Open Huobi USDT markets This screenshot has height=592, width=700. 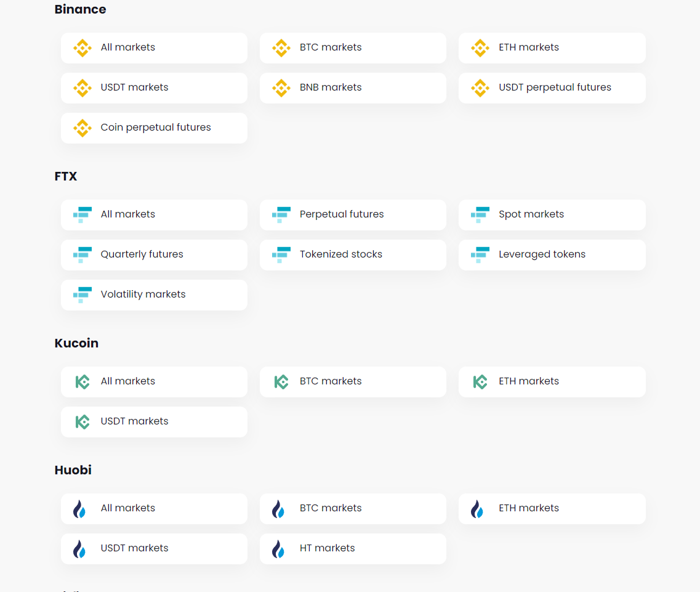click(x=154, y=549)
